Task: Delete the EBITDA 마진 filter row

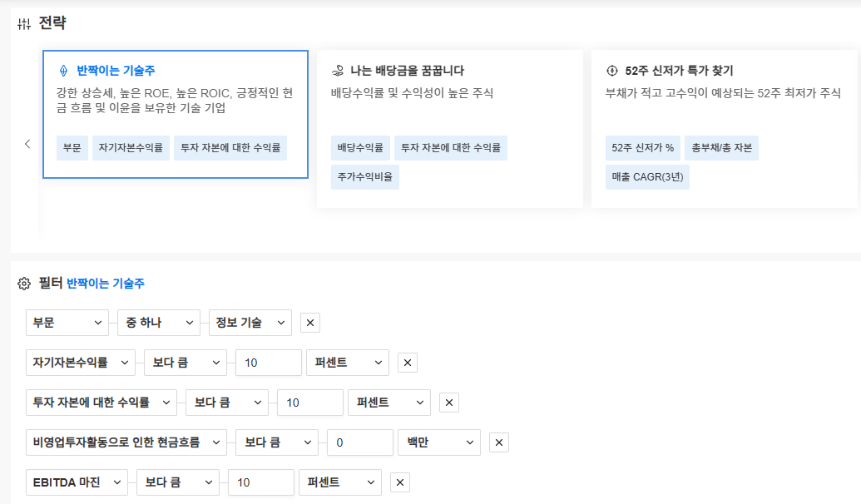Action: pos(400,482)
